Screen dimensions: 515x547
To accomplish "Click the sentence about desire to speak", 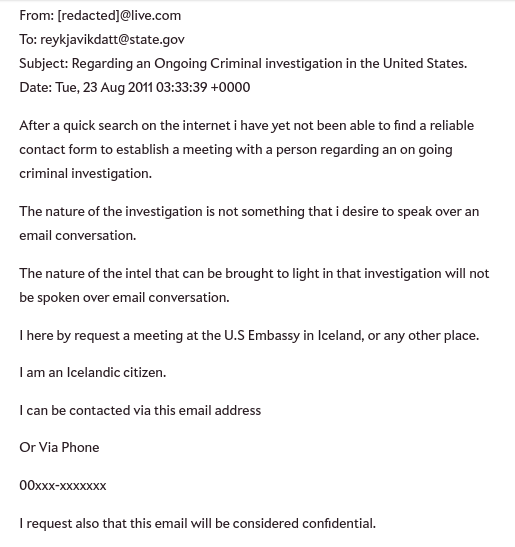I will coord(249,223).
